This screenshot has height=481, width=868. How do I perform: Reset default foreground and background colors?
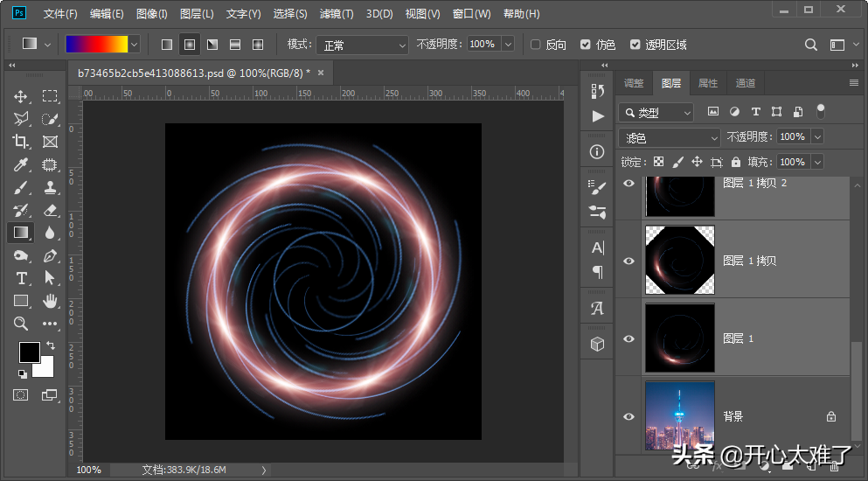click(x=22, y=374)
